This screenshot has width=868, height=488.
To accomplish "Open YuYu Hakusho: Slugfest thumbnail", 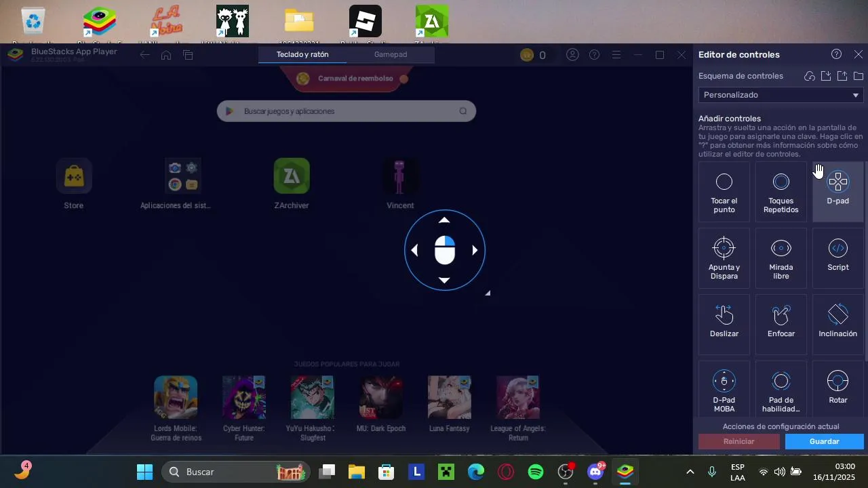I will [x=313, y=397].
